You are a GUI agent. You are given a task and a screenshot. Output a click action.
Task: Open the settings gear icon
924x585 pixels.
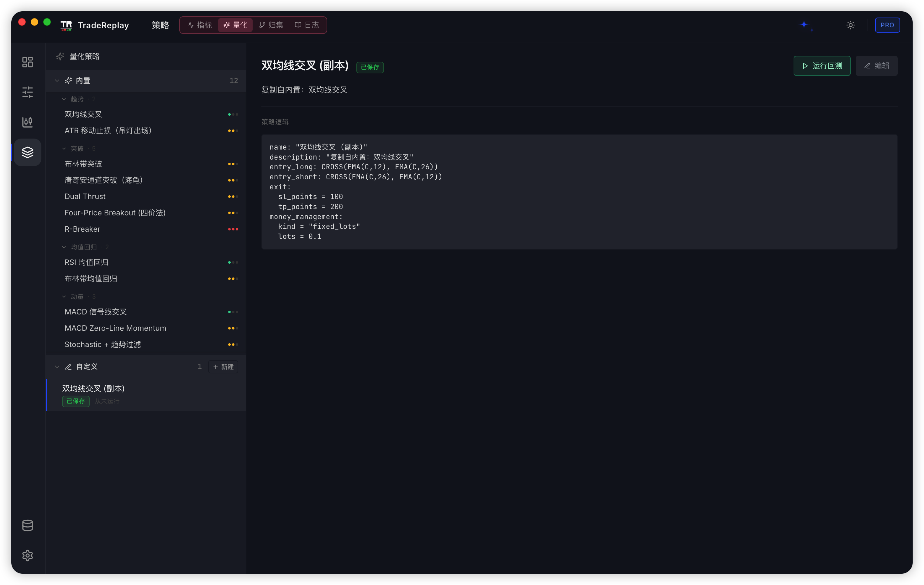pyautogui.click(x=27, y=555)
